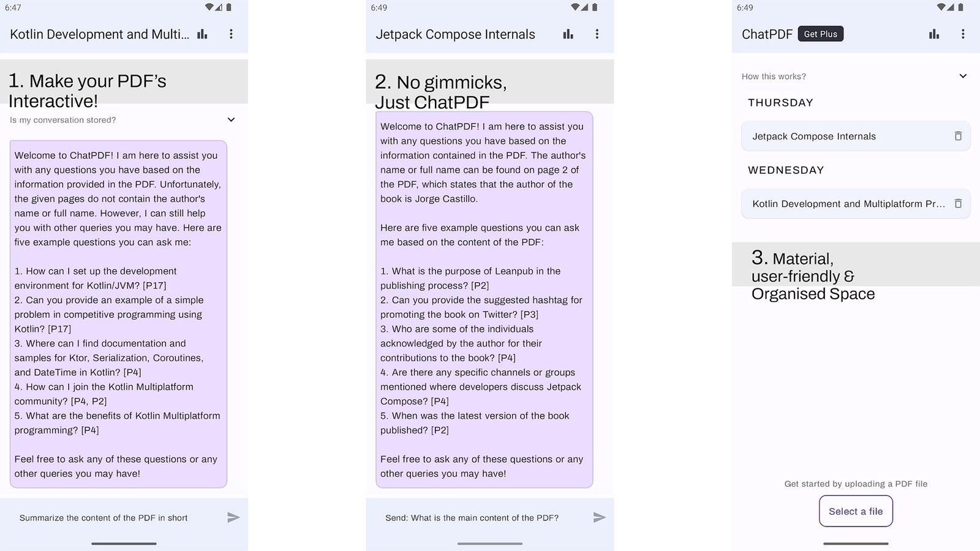Focus the 'Send: What is the main content' input

coord(472,518)
